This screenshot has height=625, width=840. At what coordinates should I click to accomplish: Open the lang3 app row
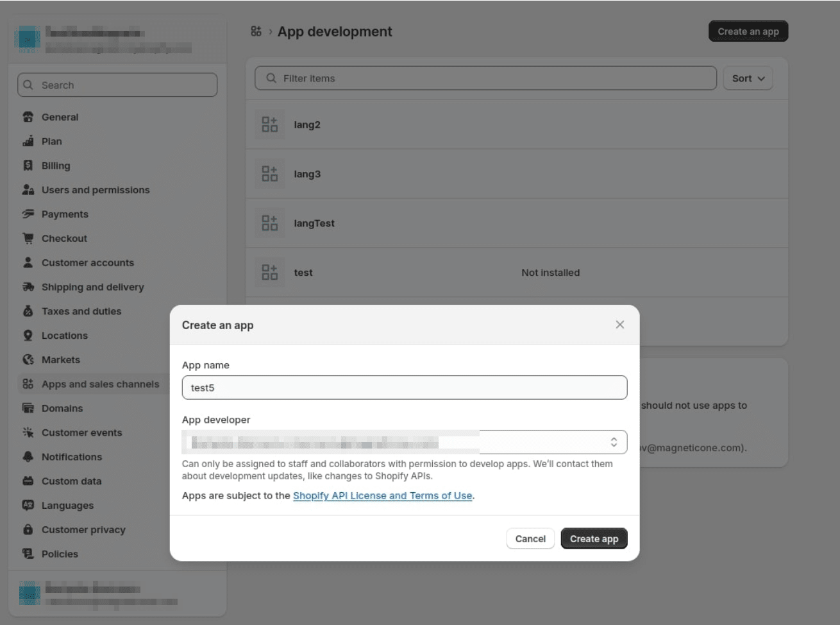(x=517, y=174)
